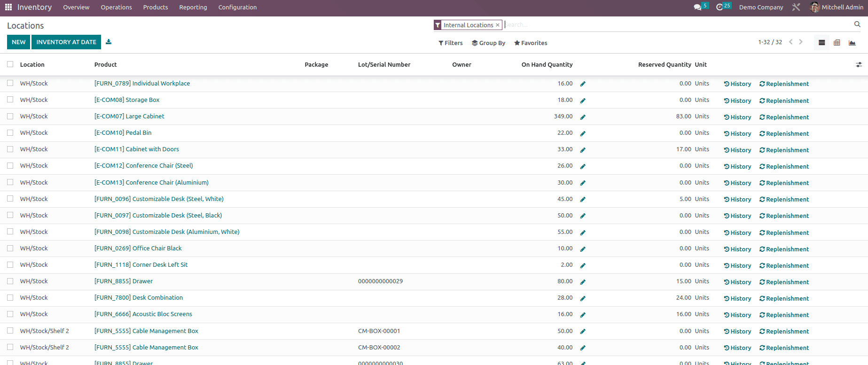Edit quantity for Desk Combination
Image resolution: width=868 pixels, height=365 pixels.
pyautogui.click(x=583, y=298)
